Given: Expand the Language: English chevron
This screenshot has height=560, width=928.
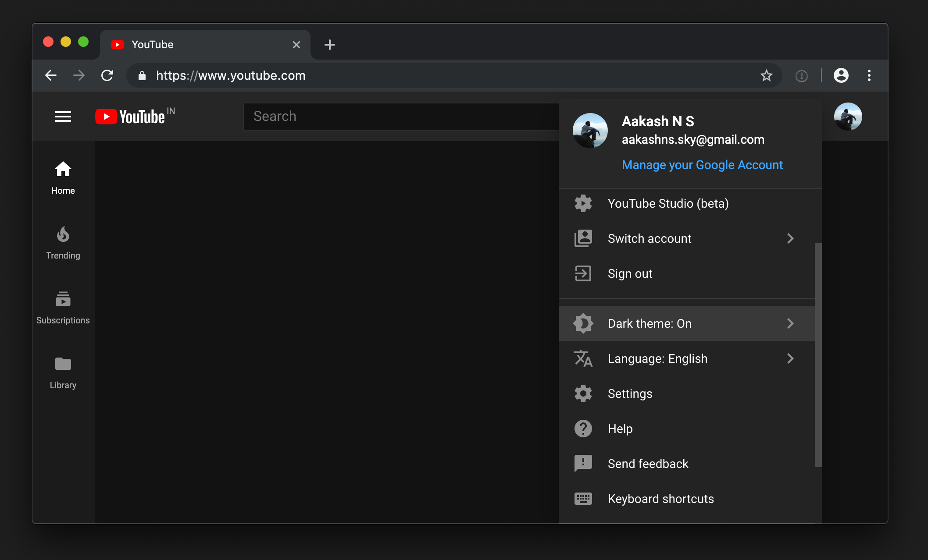Looking at the screenshot, I should coord(790,358).
